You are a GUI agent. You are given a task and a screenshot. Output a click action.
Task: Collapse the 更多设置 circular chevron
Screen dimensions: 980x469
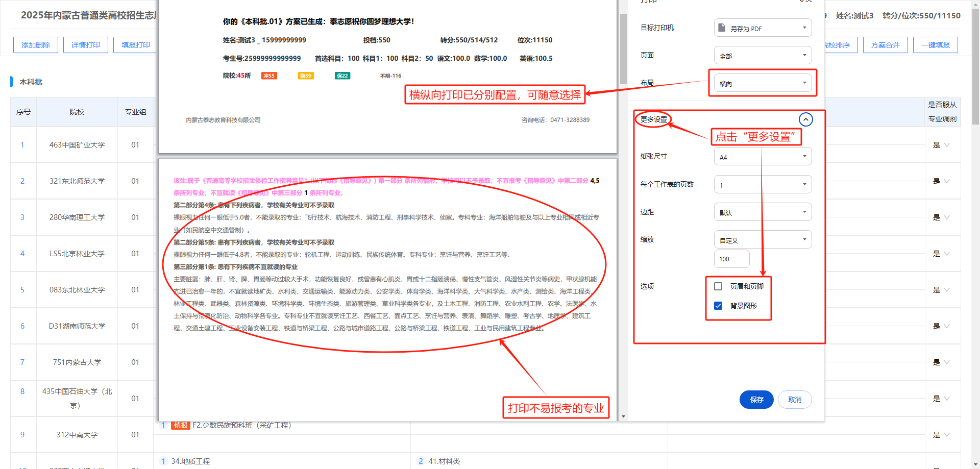(805, 119)
